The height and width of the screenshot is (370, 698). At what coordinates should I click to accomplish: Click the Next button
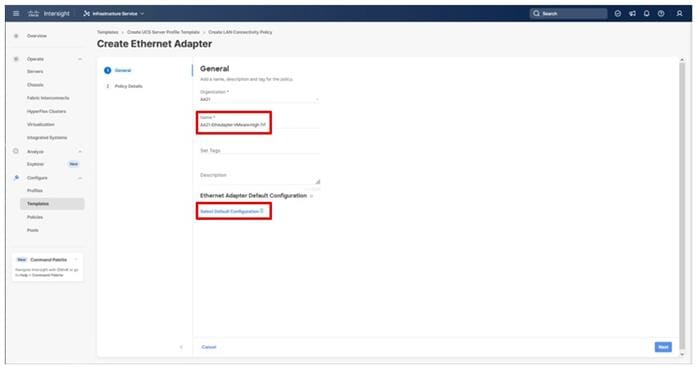[663, 347]
